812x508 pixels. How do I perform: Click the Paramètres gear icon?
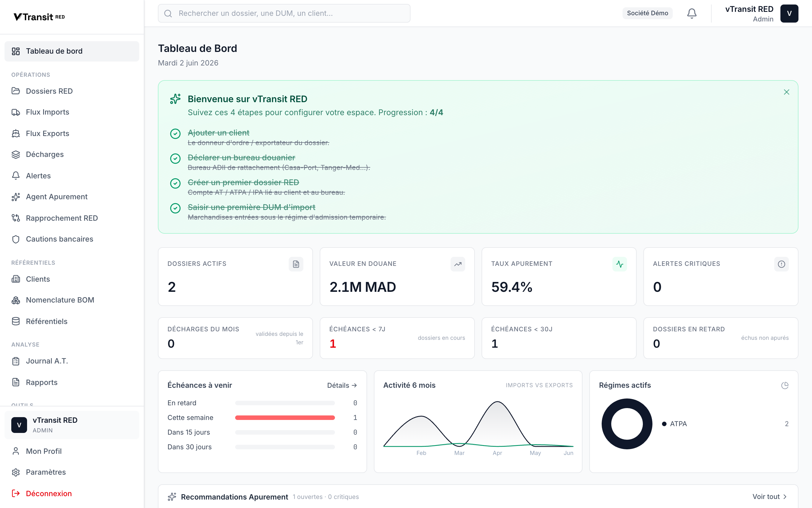16,472
